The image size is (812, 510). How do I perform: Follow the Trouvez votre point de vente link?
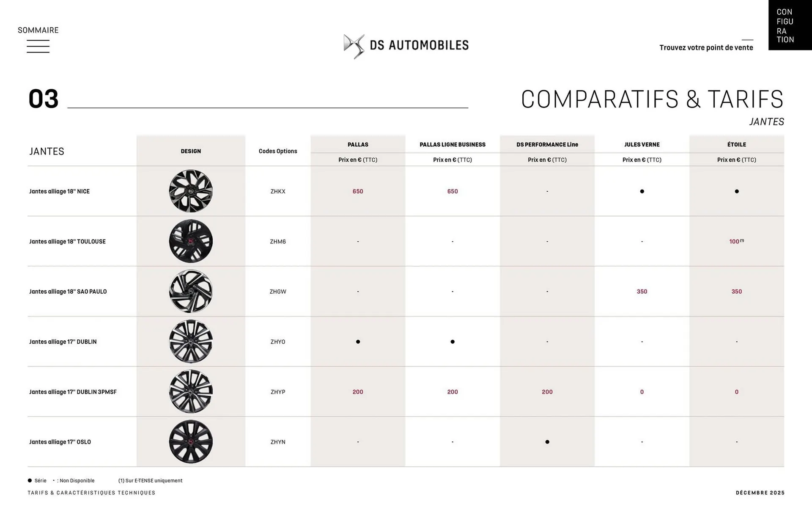tap(706, 47)
